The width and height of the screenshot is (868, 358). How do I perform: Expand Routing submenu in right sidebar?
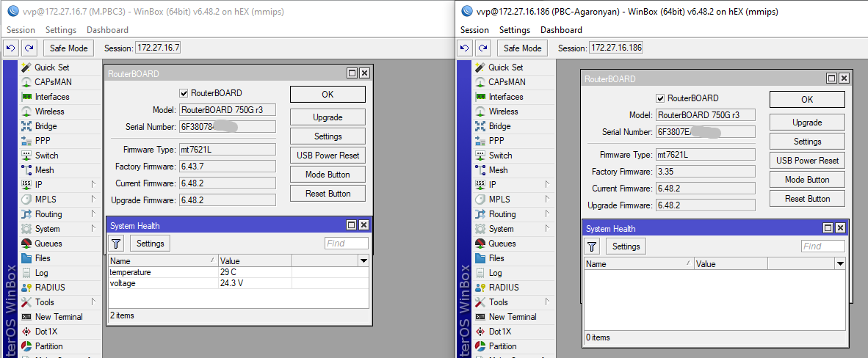[x=548, y=214]
